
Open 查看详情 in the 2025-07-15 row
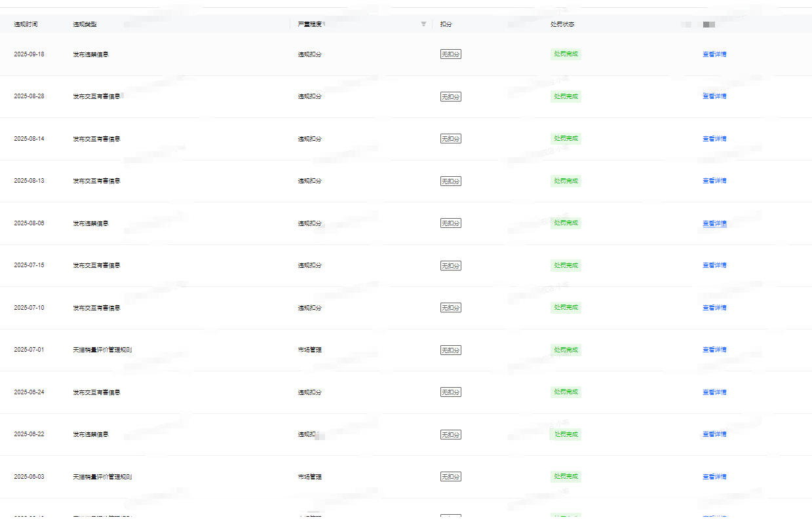[x=714, y=265]
